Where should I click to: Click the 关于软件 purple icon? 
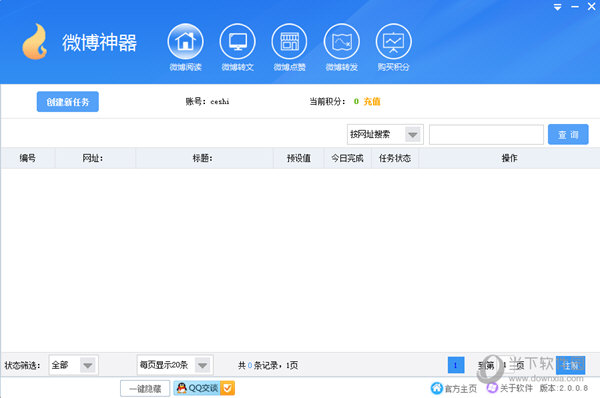[492, 388]
